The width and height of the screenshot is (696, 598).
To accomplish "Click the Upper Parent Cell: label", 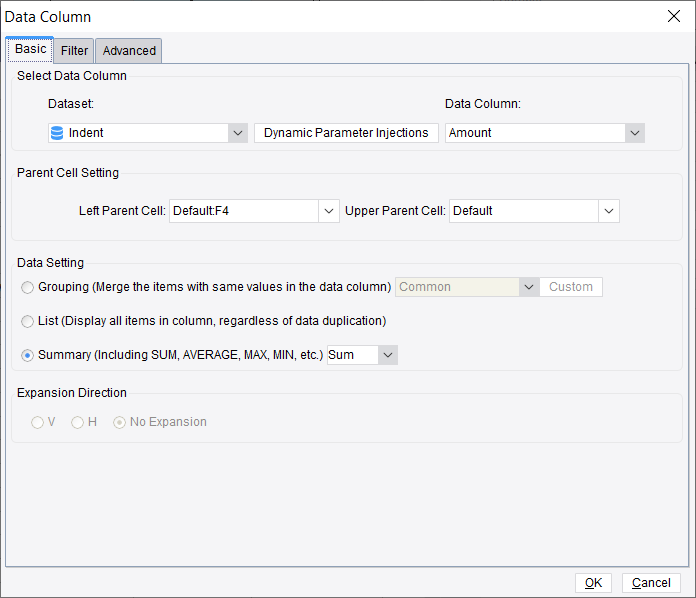I will click(395, 211).
